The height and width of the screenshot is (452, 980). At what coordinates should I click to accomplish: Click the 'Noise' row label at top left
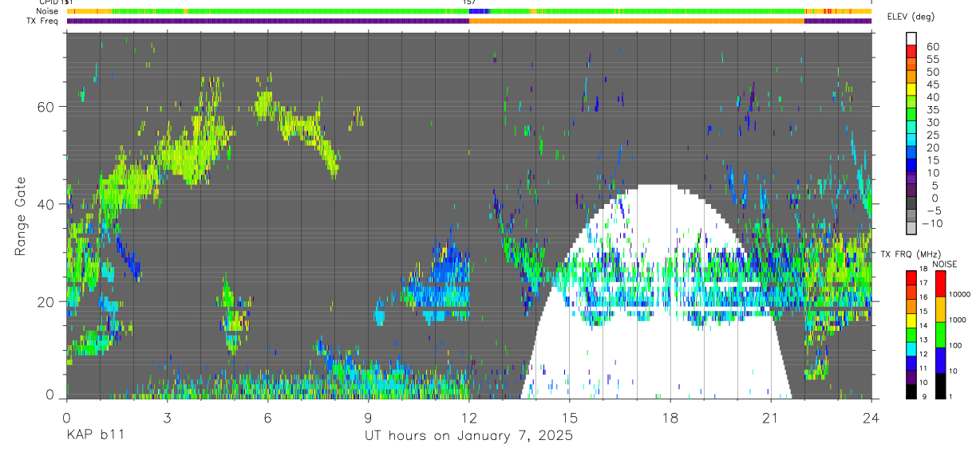(x=47, y=11)
